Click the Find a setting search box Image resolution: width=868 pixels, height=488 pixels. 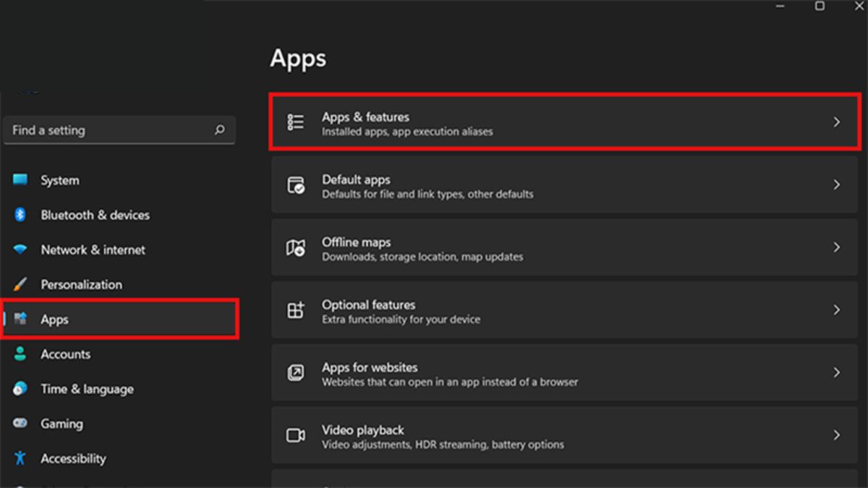pos(109,131)
